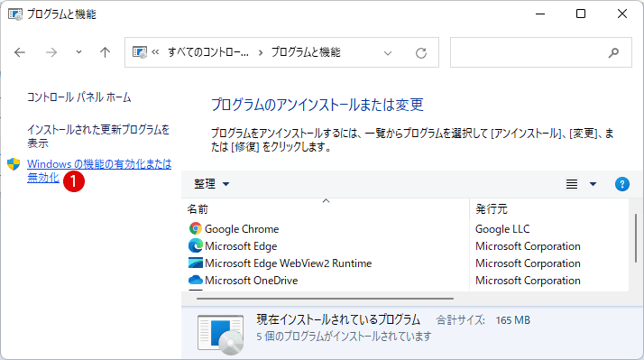
Task: Click Google LLC publisher cell
Action: tap(502, 229)
